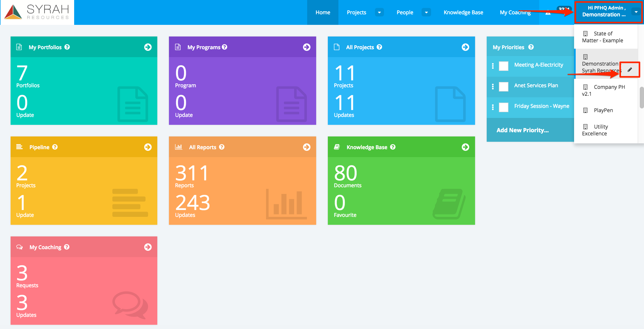
Task: Open All Projects via arrow icon
Action: coord(465,47)
